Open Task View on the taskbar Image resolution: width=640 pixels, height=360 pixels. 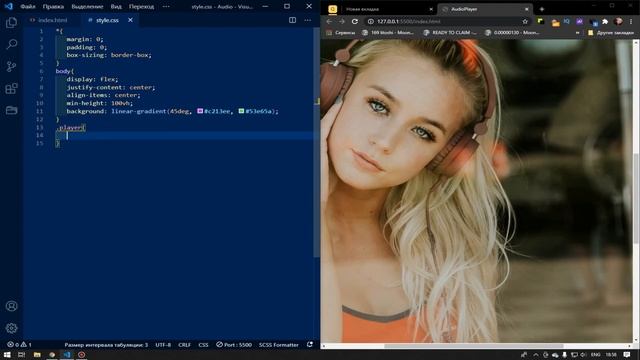pos(22,355)
